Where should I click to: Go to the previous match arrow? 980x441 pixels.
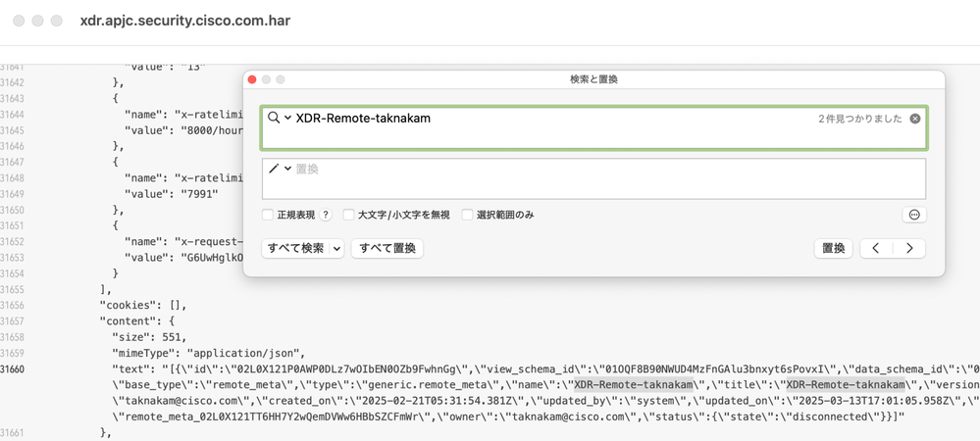coord(876,249)
